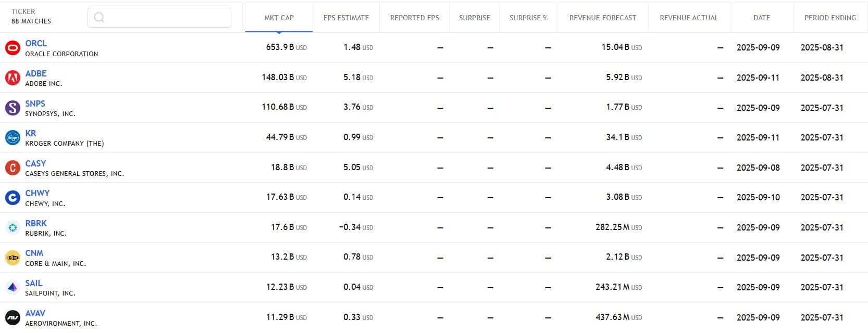Open the KR ticker link
The width and height of the screenshot is (868, 333).
click(x=31, y=133)
